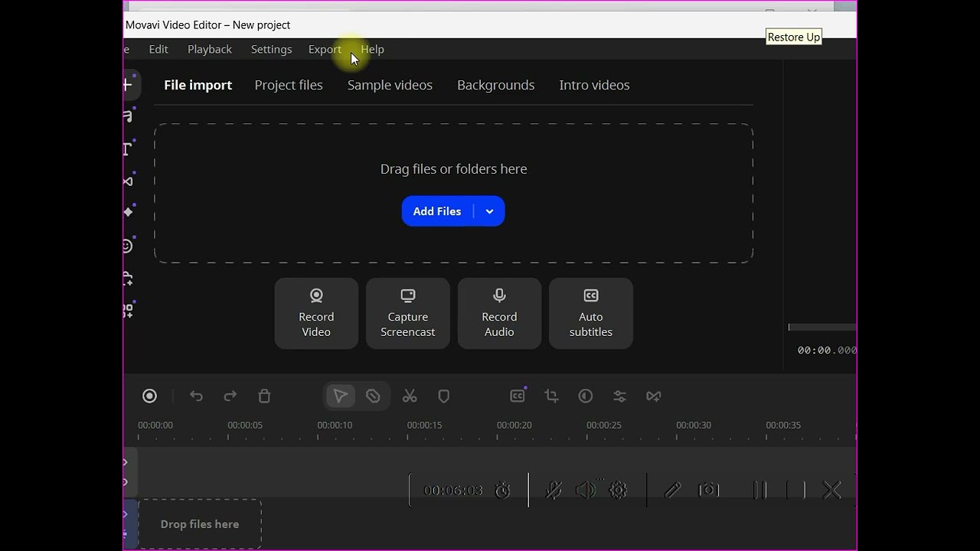Take a screenshot with the camera icon
The height and width of the screenshot is (551, 980).
click(709, 490)
